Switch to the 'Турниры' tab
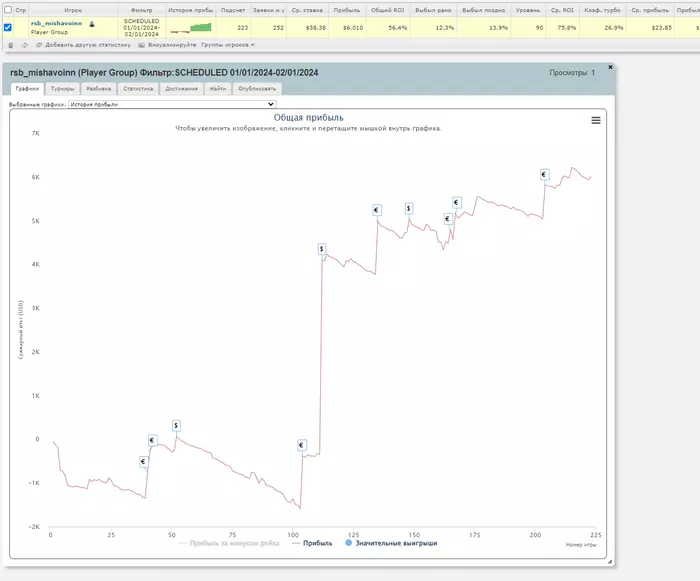700x581 pixels. pos(62,88)
